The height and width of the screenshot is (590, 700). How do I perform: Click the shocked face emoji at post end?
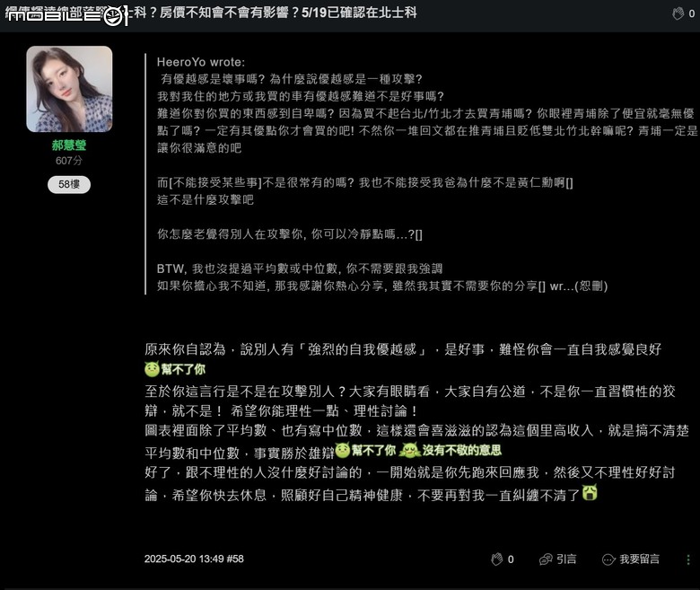590,493
